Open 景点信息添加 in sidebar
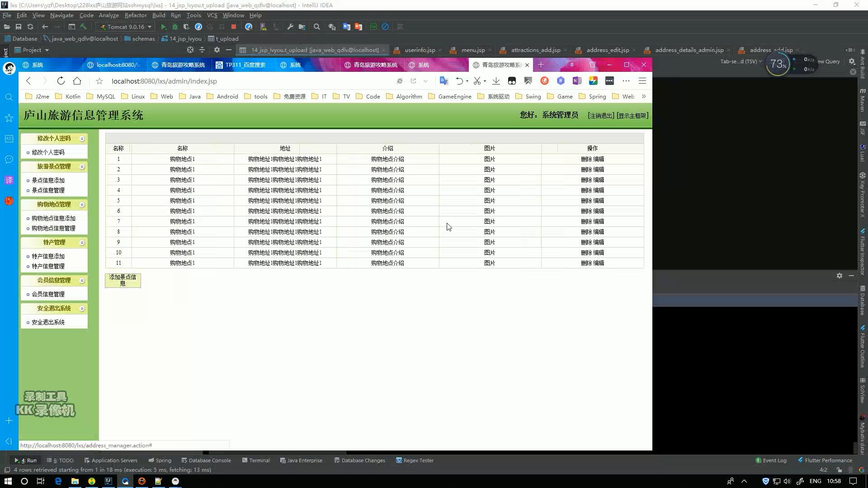Image resolution: width=868 pixels, height=488 pixels. point(48,180)
